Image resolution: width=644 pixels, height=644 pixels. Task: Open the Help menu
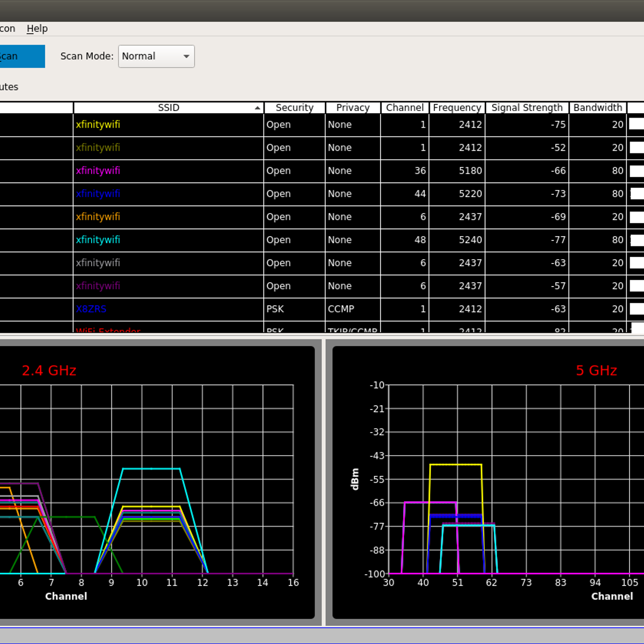tap(37, 28)
